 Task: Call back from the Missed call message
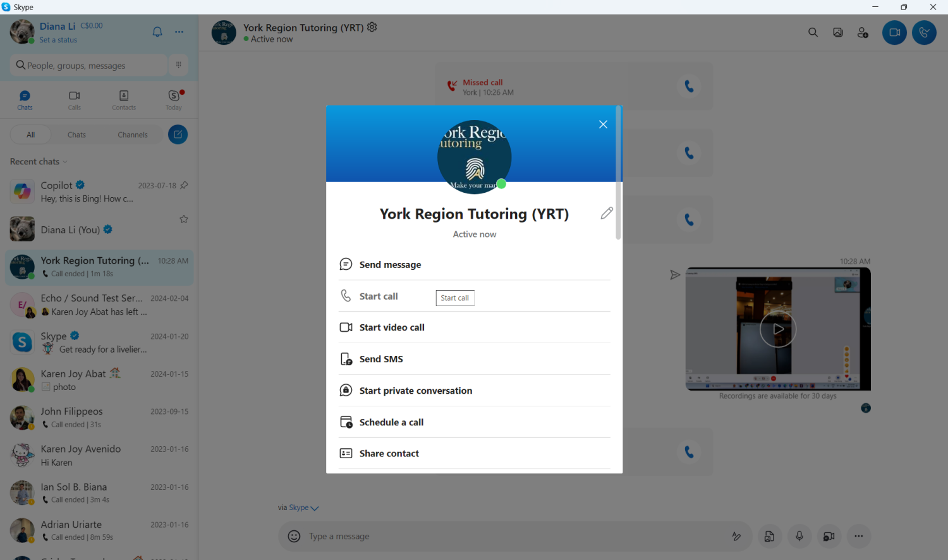(689, 86)
